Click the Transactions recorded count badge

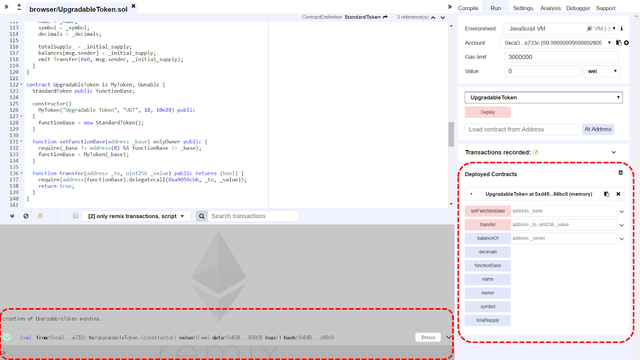coord(536,153)
